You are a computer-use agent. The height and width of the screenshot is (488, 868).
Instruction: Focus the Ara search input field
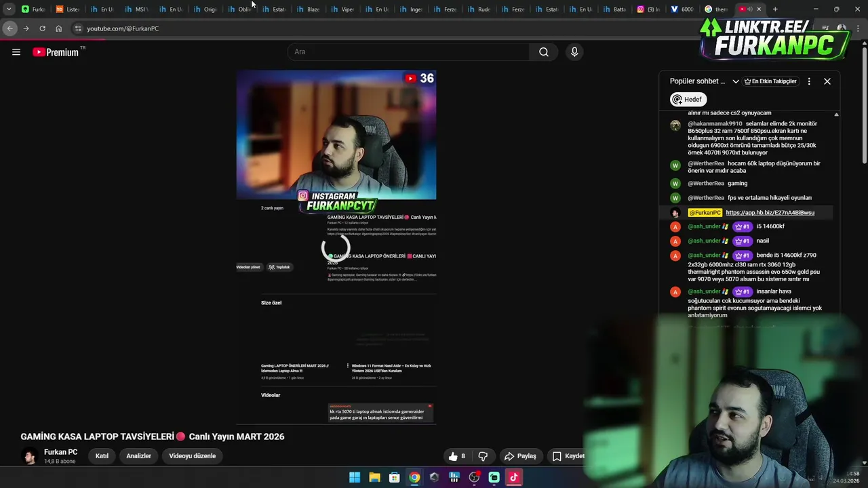coord(409,52)
